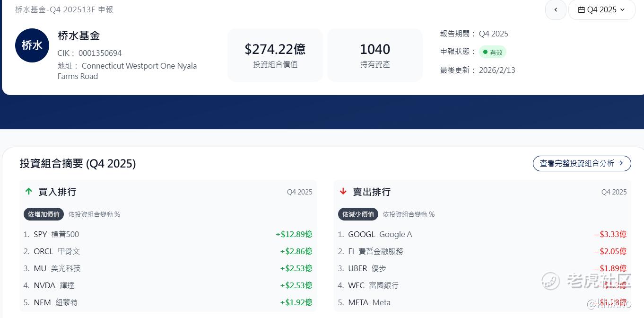Screen dimensions: 644x318
Task: Open the NVDA 輝達 row
Action: (168, 285)
